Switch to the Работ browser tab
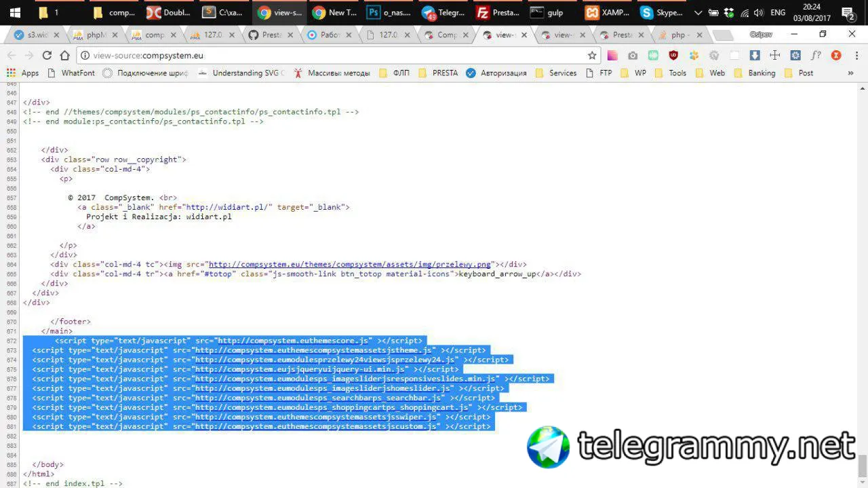Viewport: 868px width, 488px height. tap(330, 35)
